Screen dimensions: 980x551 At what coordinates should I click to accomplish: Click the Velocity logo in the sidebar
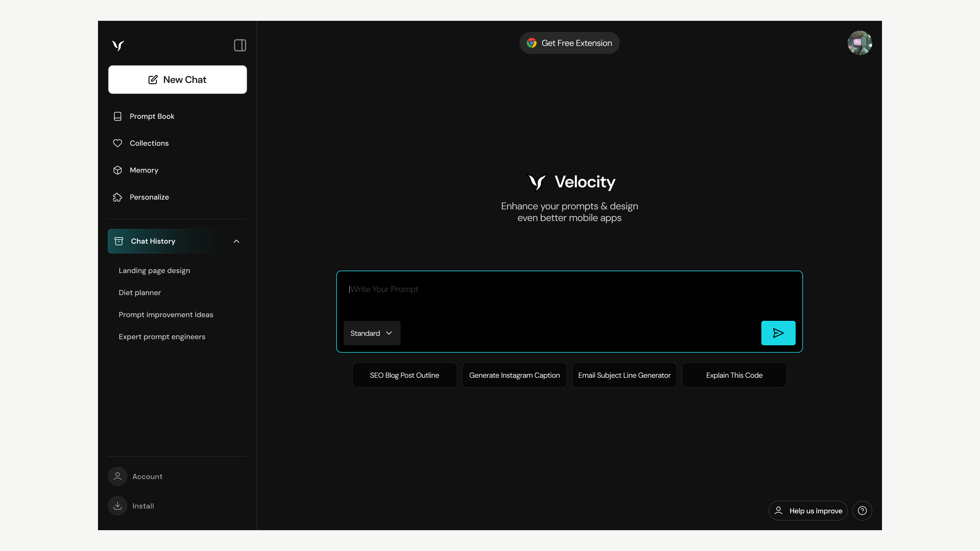tap(118, 45)
